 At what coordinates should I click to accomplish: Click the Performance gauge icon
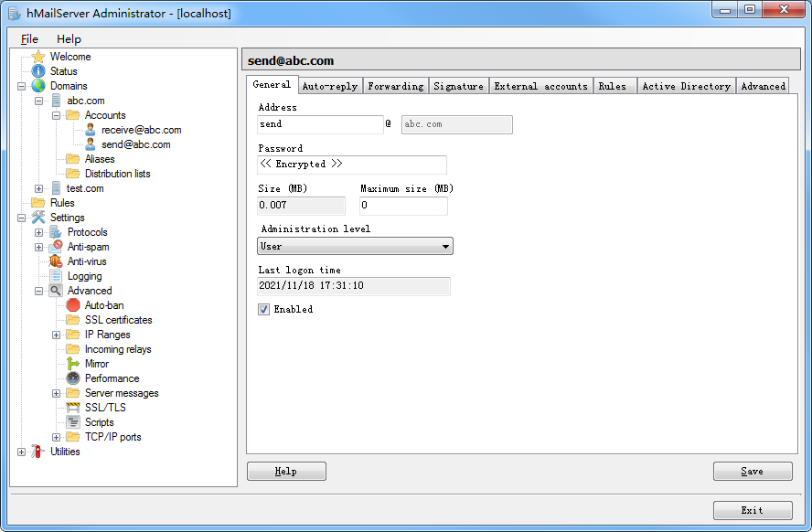73,378
